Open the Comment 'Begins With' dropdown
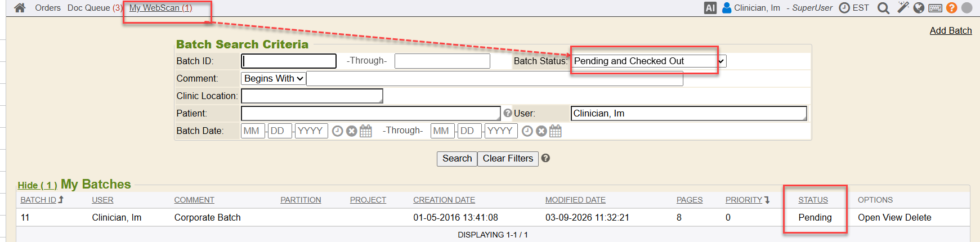 coord(274,79)
